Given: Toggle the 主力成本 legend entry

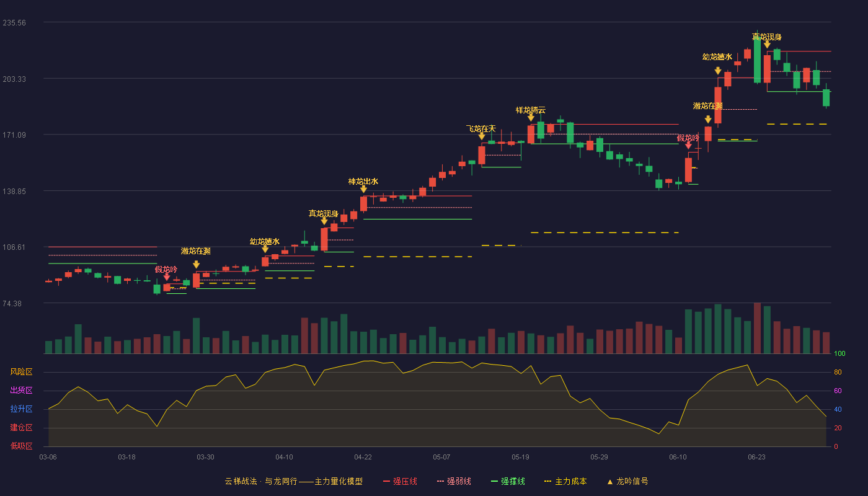Looking at the screenshot, I should pos(565,481).
